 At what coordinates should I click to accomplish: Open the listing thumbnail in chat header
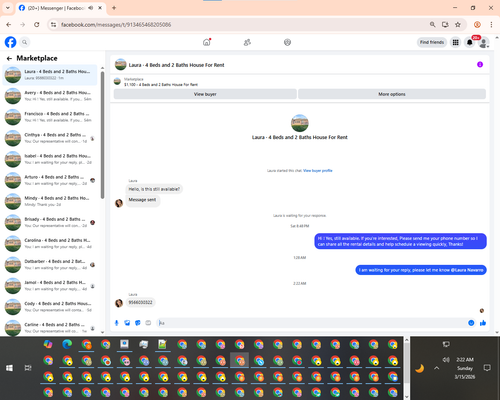120,65
